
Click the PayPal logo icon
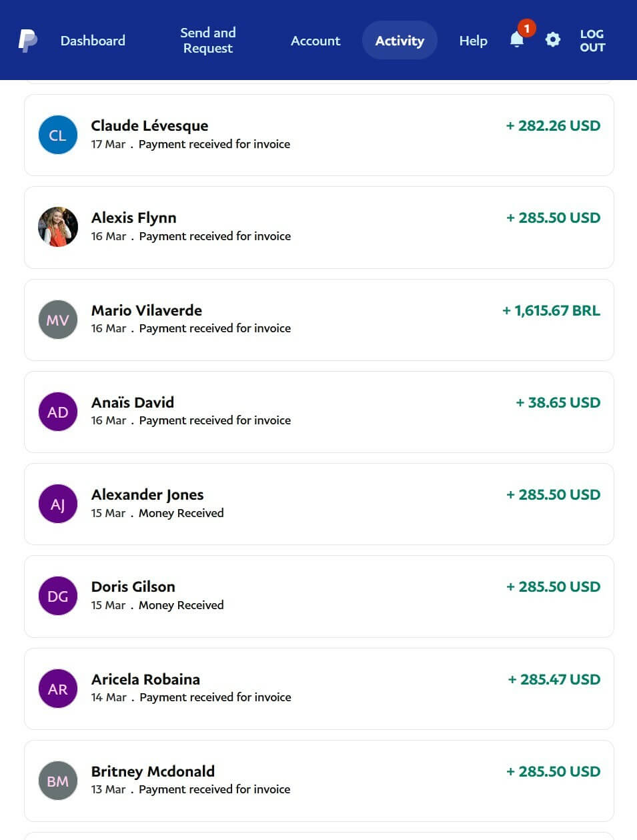pyautogui.click(x=27, y=41)
